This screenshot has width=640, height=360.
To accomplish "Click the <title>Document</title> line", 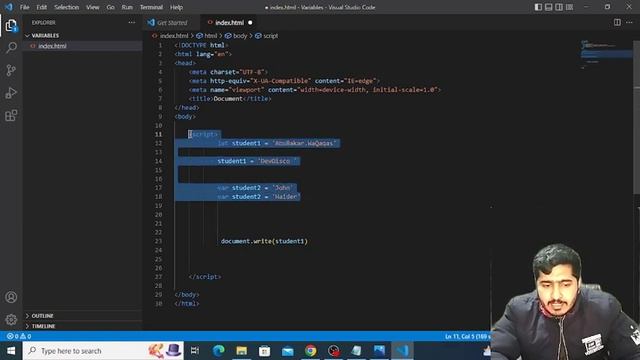I will point(230,99).
